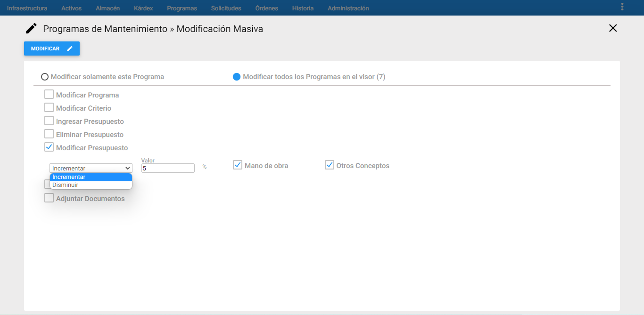This screenshot has width=644, height=315.
Task: Open the Administración menu
Action: tap(348, 8)
